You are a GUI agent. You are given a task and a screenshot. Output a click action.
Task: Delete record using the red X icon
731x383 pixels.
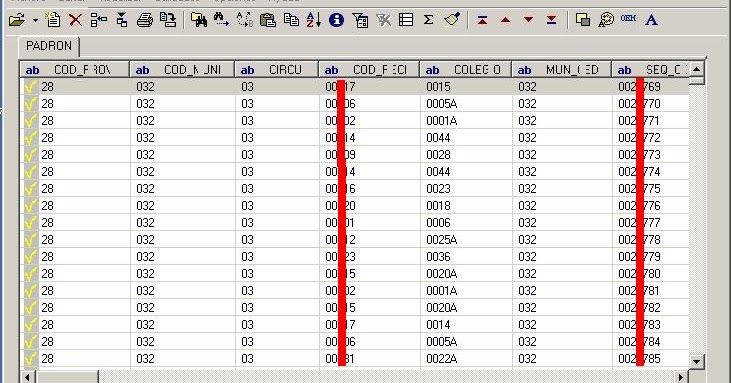(75, 20)
